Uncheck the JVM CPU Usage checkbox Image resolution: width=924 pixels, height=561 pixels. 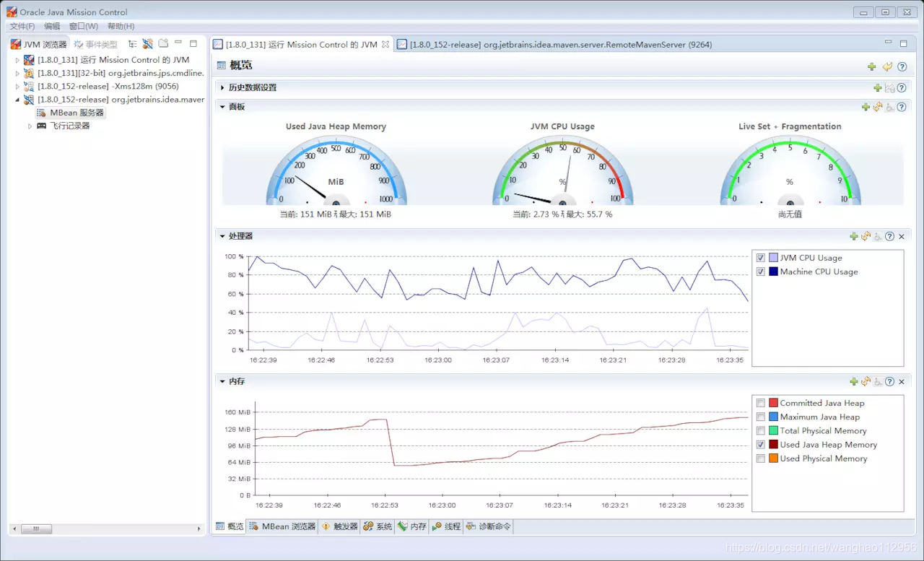click(761, 258)
